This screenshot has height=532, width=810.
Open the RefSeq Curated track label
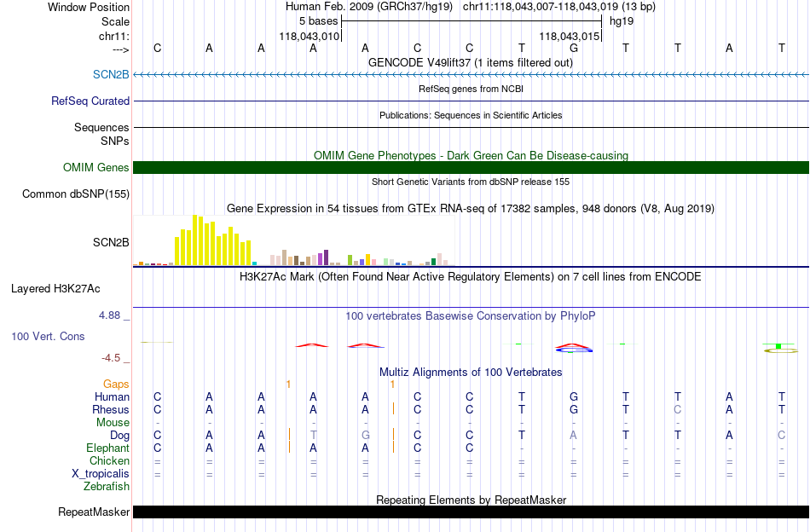click(90, 101)
